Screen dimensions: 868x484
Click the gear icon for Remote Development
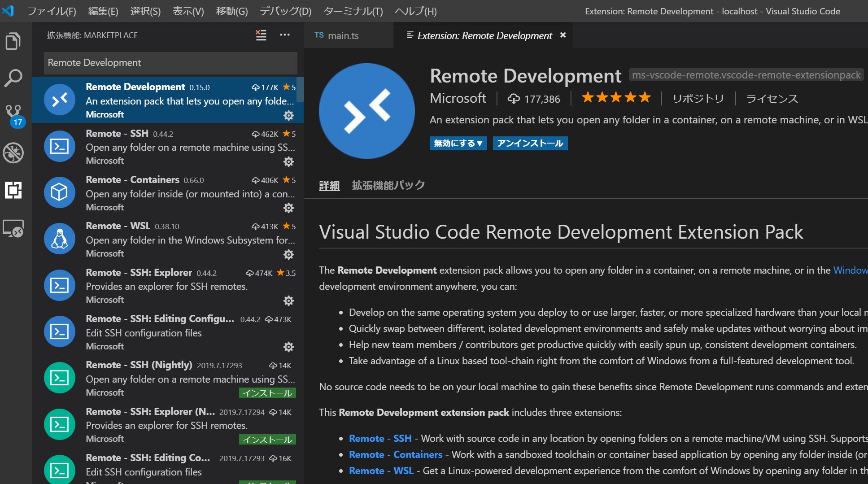coord(288,115)
